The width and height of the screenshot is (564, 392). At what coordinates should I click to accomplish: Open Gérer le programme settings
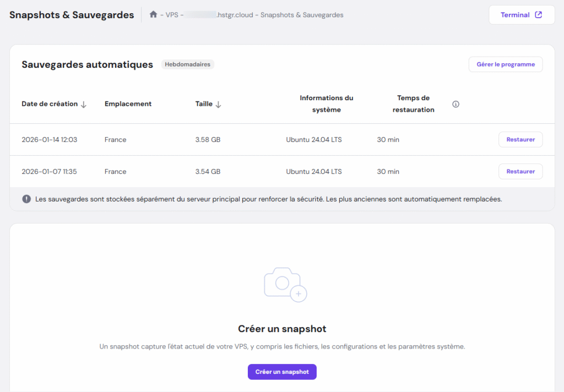click(x=505, y=64)
